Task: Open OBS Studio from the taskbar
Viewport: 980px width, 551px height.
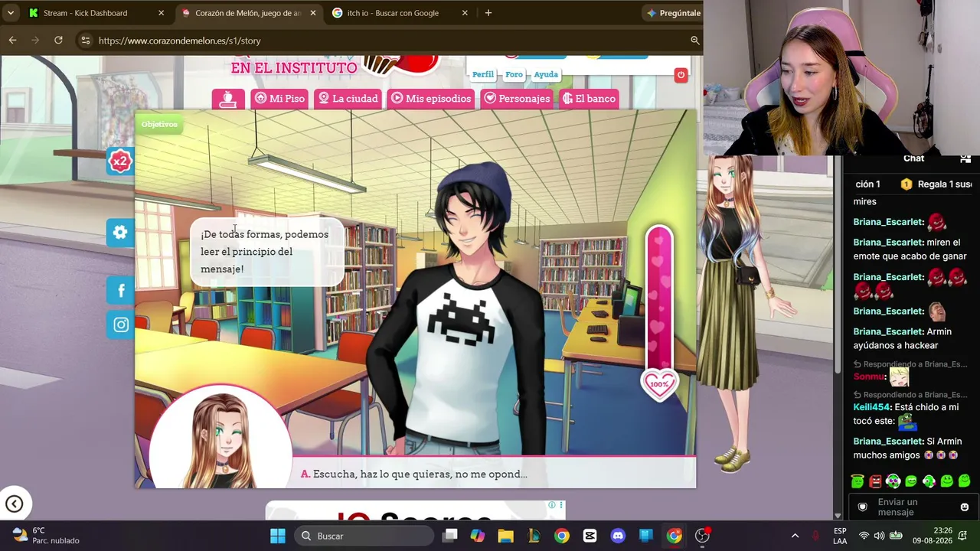Action: coord(702,536)
